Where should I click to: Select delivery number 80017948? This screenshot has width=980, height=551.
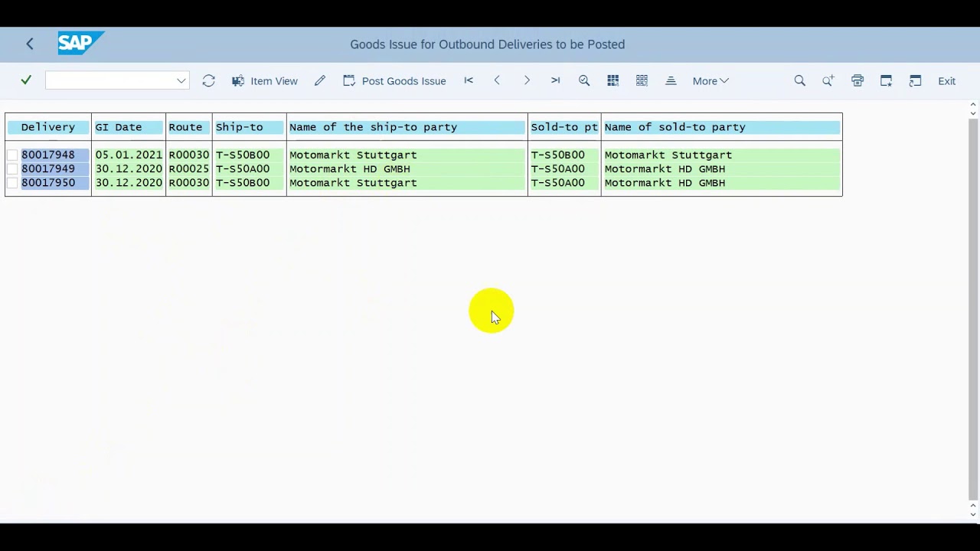[x=48, y=155]
